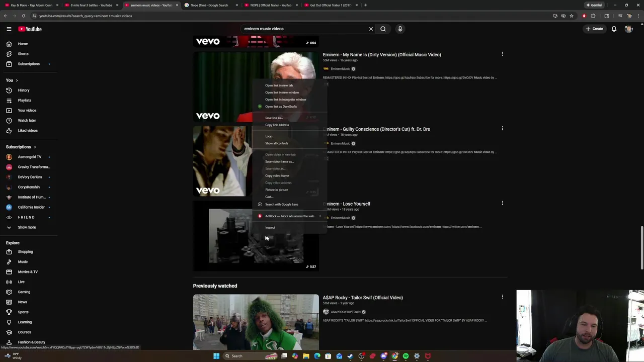The height and width of the screenshot is (362, 644).
Task: Choose Open link in new tab
Action: click(290, 85)
